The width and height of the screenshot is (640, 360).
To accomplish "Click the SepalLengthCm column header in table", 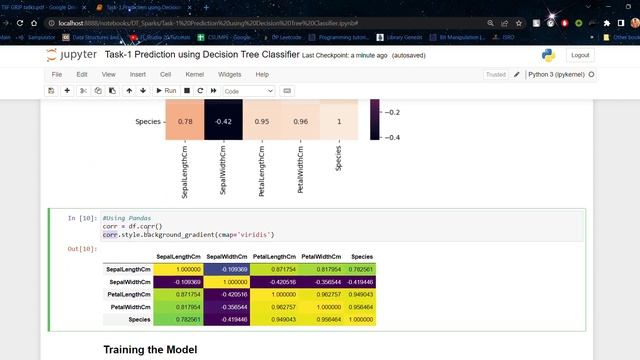I will click(x=178, y=257).
